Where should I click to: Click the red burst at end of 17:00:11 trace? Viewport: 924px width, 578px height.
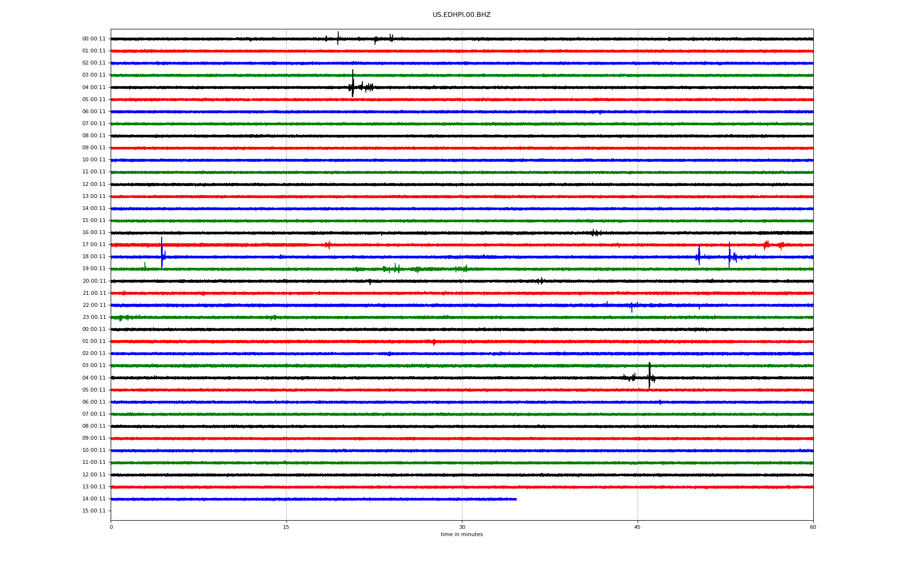click(x=766, y=245)
